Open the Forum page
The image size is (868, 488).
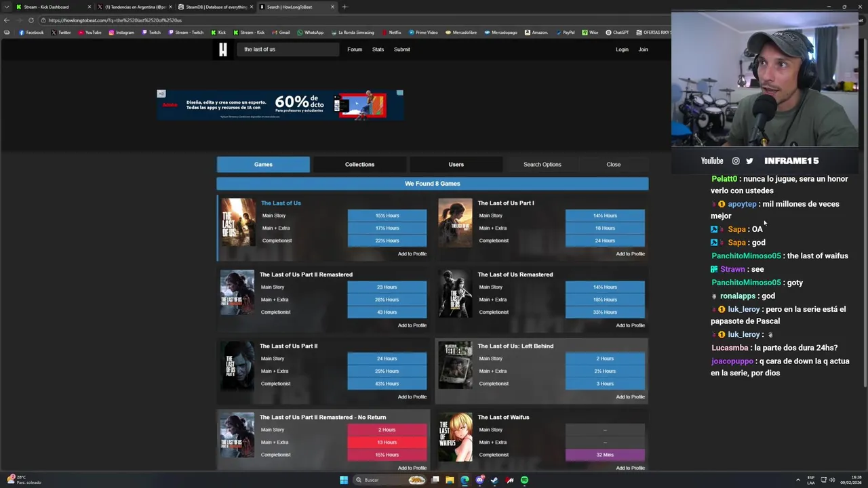point(355,49)
